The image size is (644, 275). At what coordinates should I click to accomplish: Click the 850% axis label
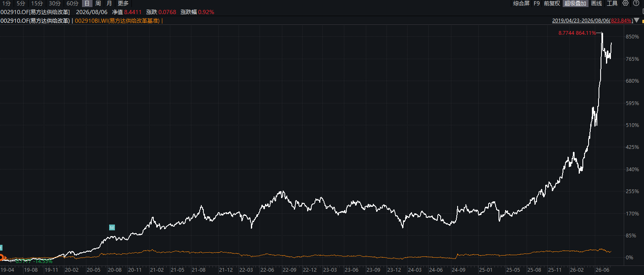point(632,37)
